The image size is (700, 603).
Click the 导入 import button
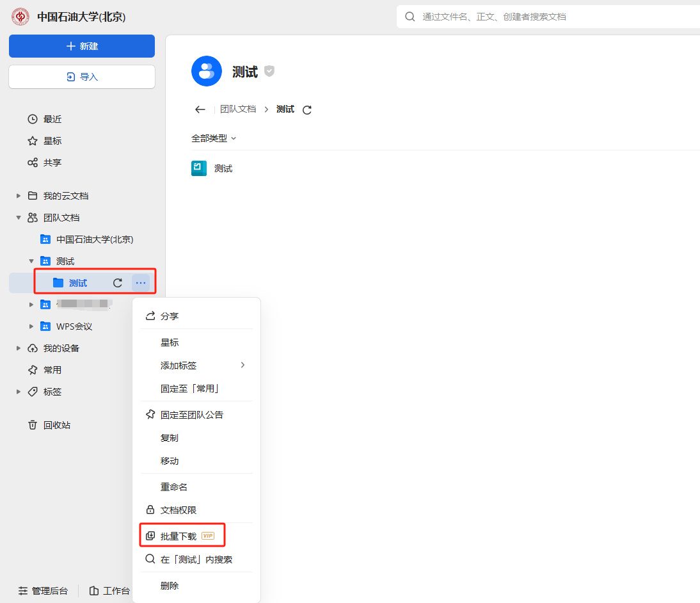(82, 77)
